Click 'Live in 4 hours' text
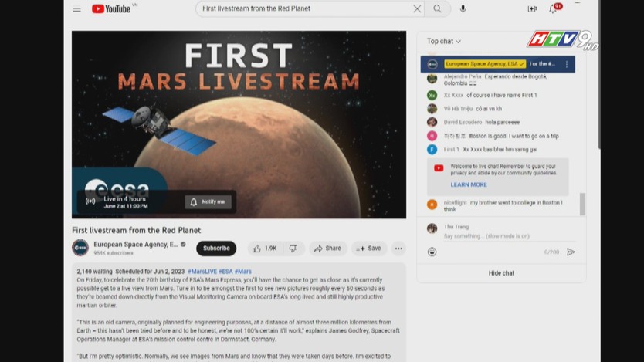The image size is (644, 362). 125,198
